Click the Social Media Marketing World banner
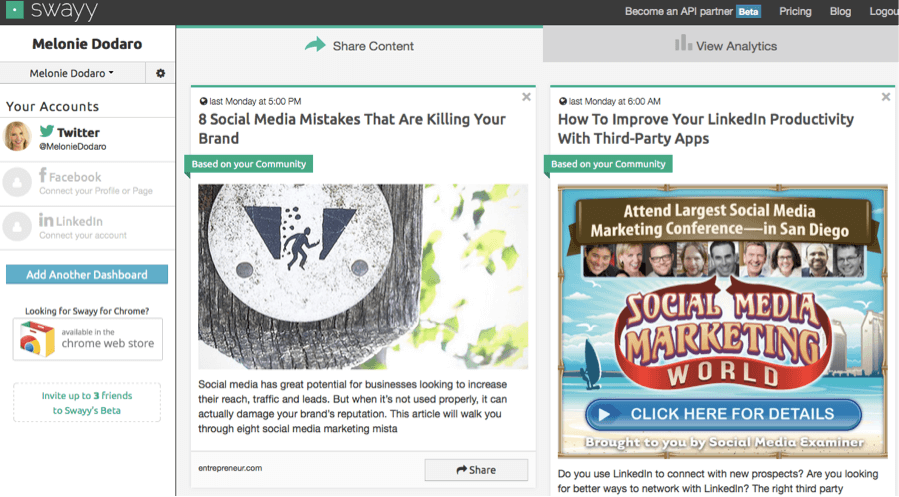The width and height of the screenshot is (899, 497). 722,322
